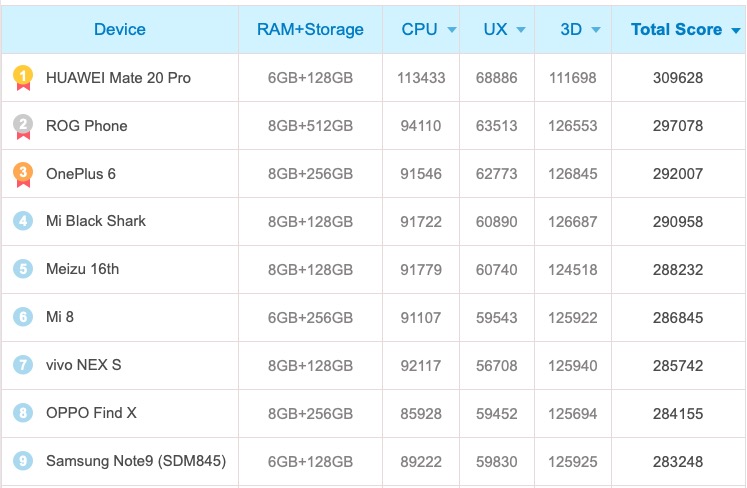Click the rank 7 badge beside vivo NEX S
The height and width of the screenshot is (488, 747).
[x=23, y=365]
